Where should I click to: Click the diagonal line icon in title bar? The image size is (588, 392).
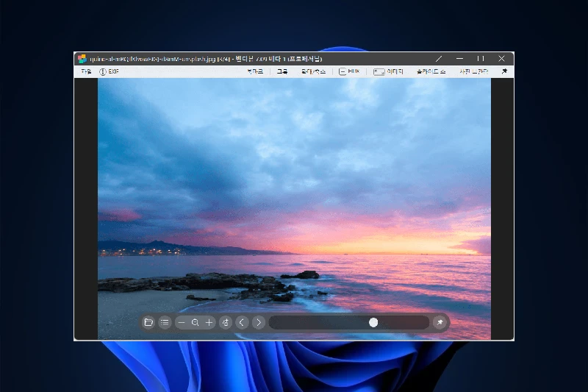(x=439, y=59)
